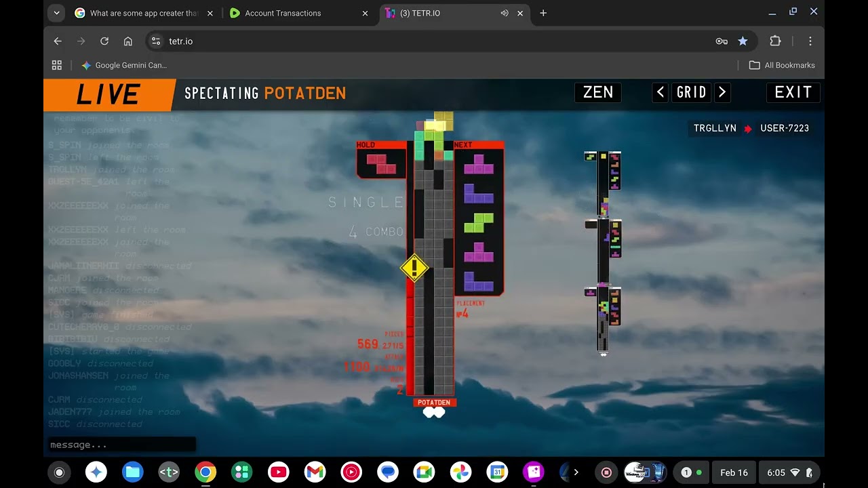Open a new browser tab
The image size is (868, 488).
coord(543,13)
